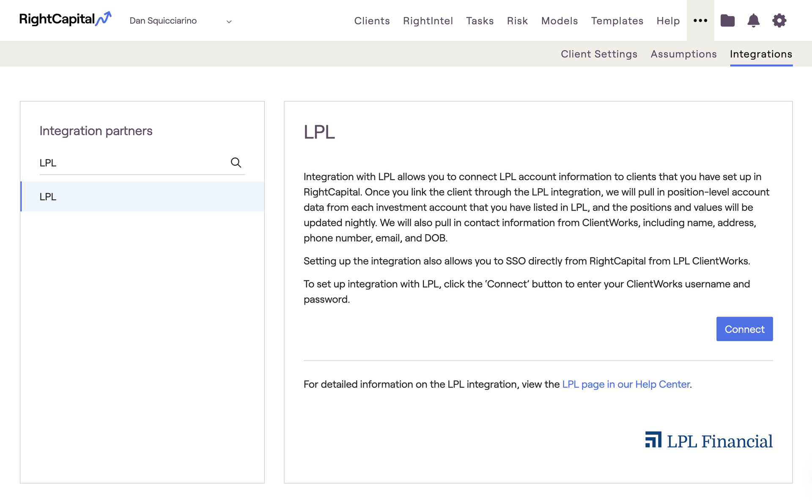
Task: Open the Models menu item
Action: (x=559, y=21)
